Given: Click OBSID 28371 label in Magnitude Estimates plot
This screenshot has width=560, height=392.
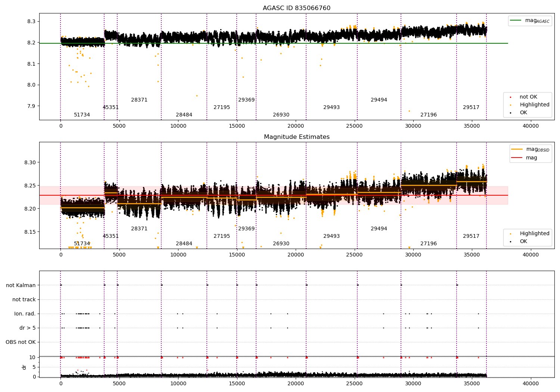Looking at the screenshot, I should click(x=139, y=229).
